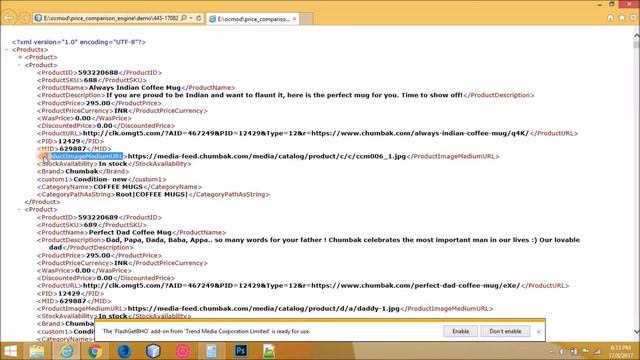Choose Don't enable for the add-on

coord(505,331)
